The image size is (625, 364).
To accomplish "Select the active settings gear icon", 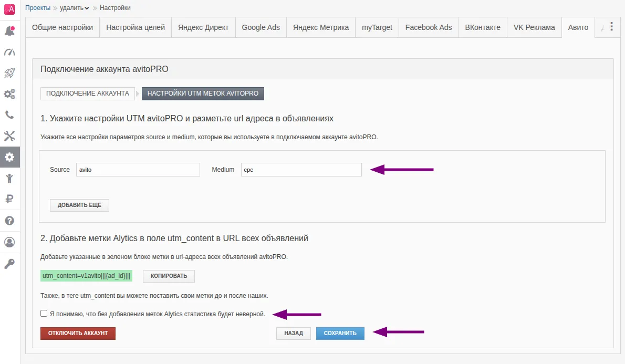I will pos(9,157).
